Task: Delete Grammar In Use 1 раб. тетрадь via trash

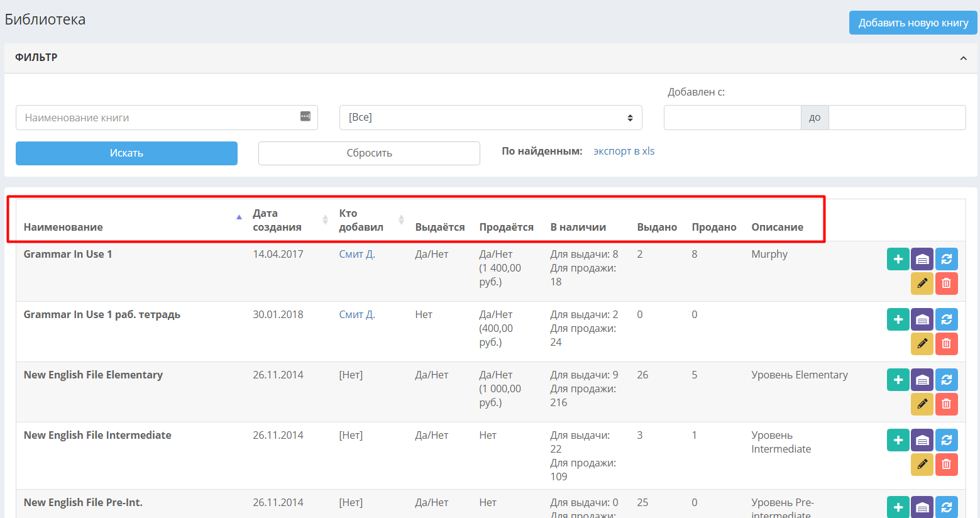Action: coord(946,344)
